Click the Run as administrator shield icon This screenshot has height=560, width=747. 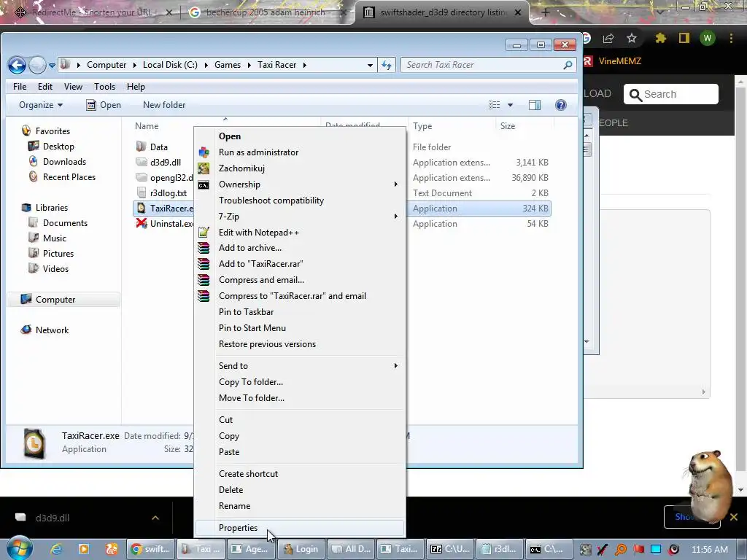point(204,152)
